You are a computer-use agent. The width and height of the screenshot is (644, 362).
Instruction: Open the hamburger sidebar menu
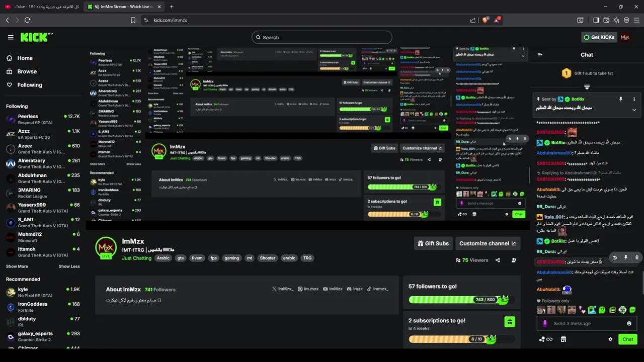click(x=11, y=37)
